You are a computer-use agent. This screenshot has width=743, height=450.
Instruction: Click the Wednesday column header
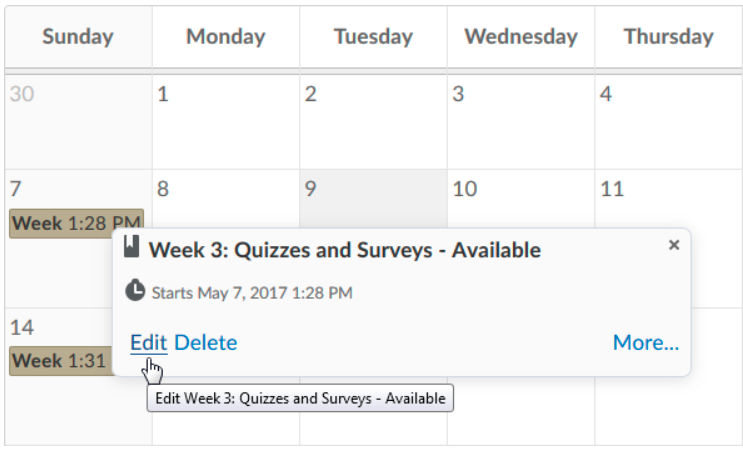point(521,37)
